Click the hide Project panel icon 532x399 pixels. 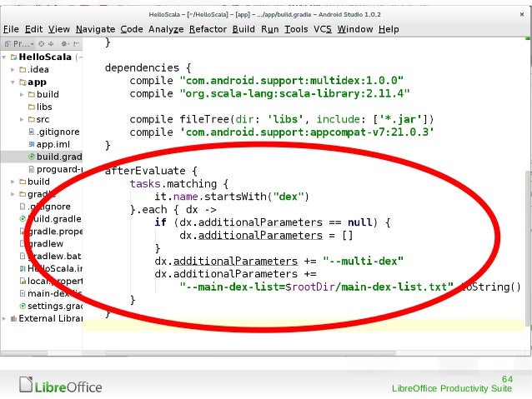[76, 43]
